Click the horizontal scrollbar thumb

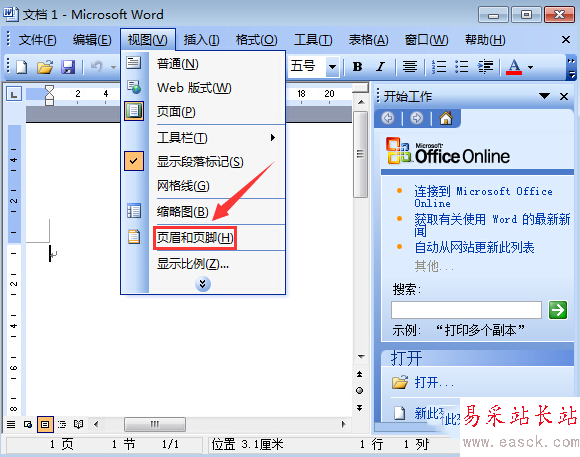pyautogui.click(x=155, y=424)
